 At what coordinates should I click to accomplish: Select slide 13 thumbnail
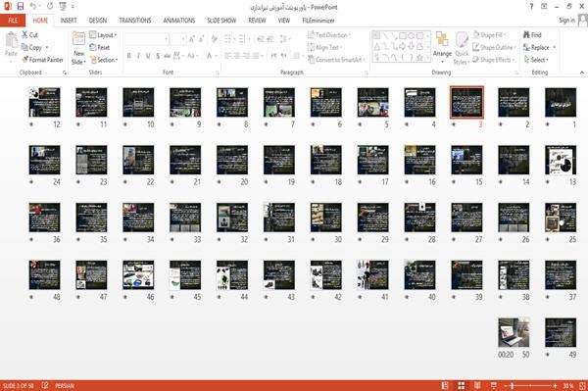(561, 160)
